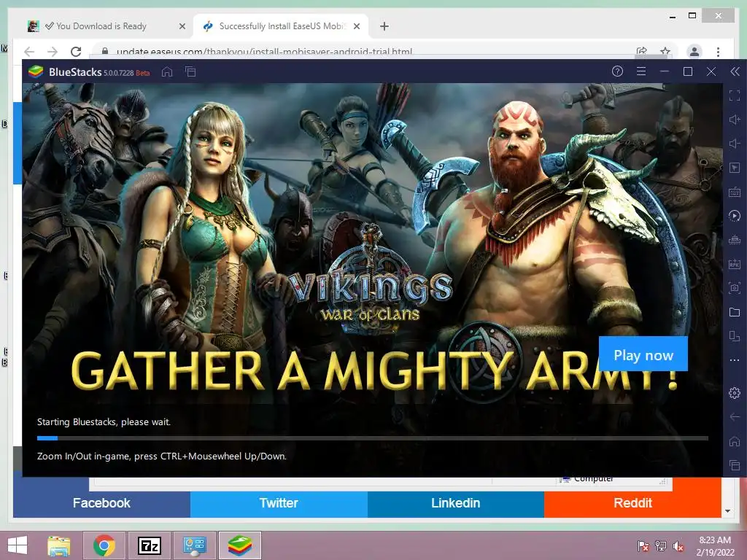Image resolution: width=747 pixels, height=560 pixels.
Task: Lock mouse cursor in BlueStacks sidebar
Action: [x=735, y=168]
